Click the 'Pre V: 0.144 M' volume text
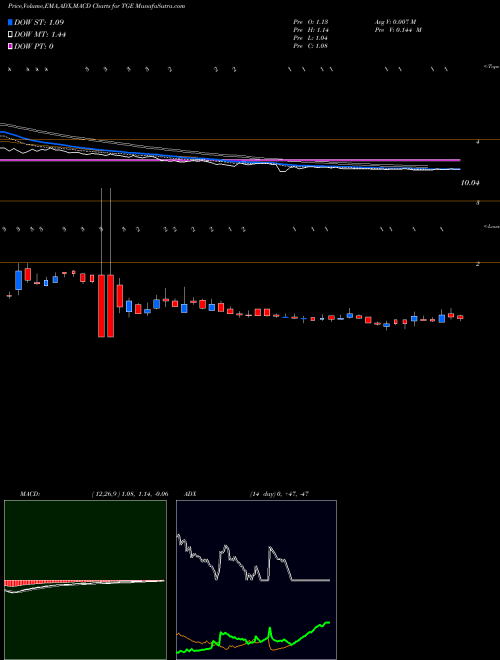The width and height of the screenshot is (500, 660). point(397,30)
